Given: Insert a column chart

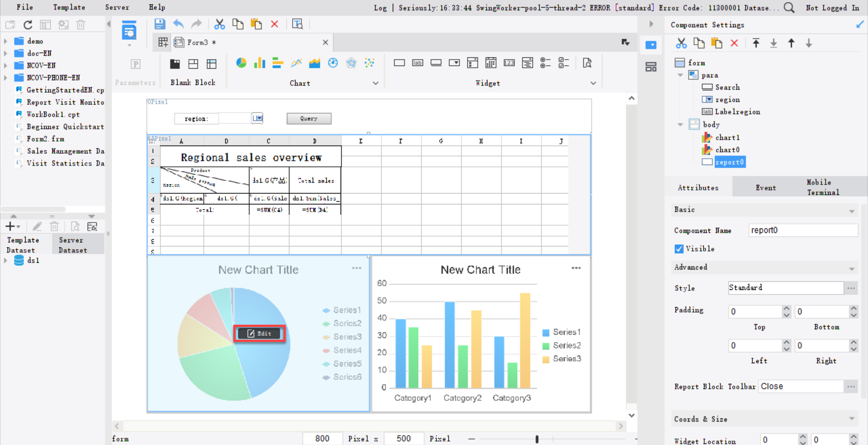Looking at the screenshot, I should click(x=259, y=63).
